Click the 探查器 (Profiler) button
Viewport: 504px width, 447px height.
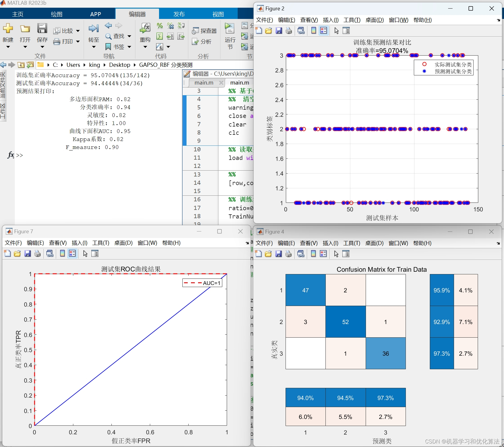tap(204, 31)
